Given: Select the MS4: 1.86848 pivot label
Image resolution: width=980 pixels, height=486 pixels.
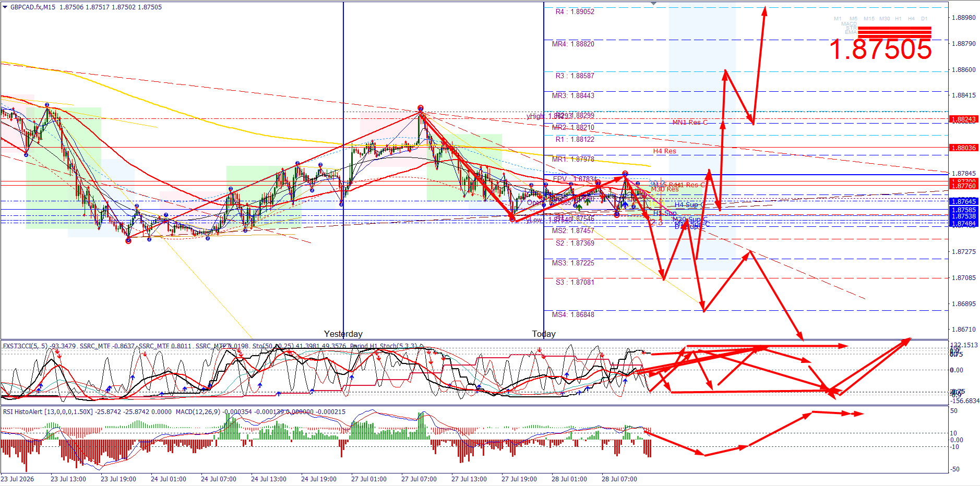Looking at the screenshot, I should tap(573, 314).
